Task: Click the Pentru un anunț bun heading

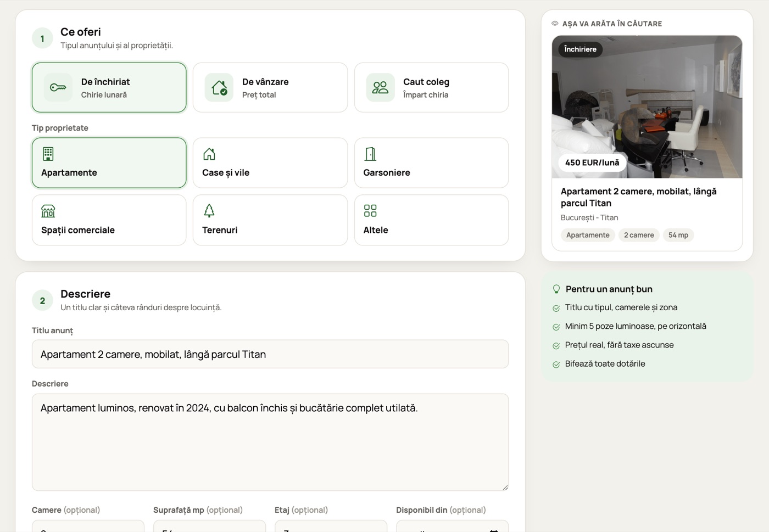Action: tap(609, 289)
